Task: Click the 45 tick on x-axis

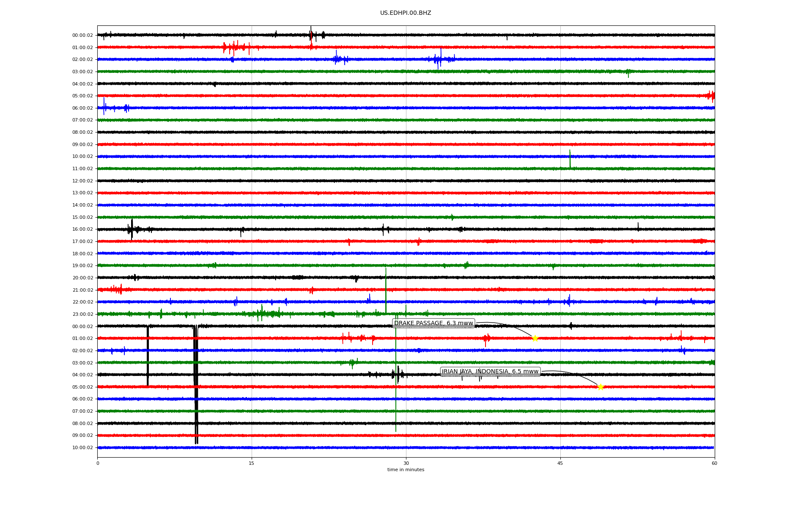Action: pyautogui.click(x=560, y=463)
